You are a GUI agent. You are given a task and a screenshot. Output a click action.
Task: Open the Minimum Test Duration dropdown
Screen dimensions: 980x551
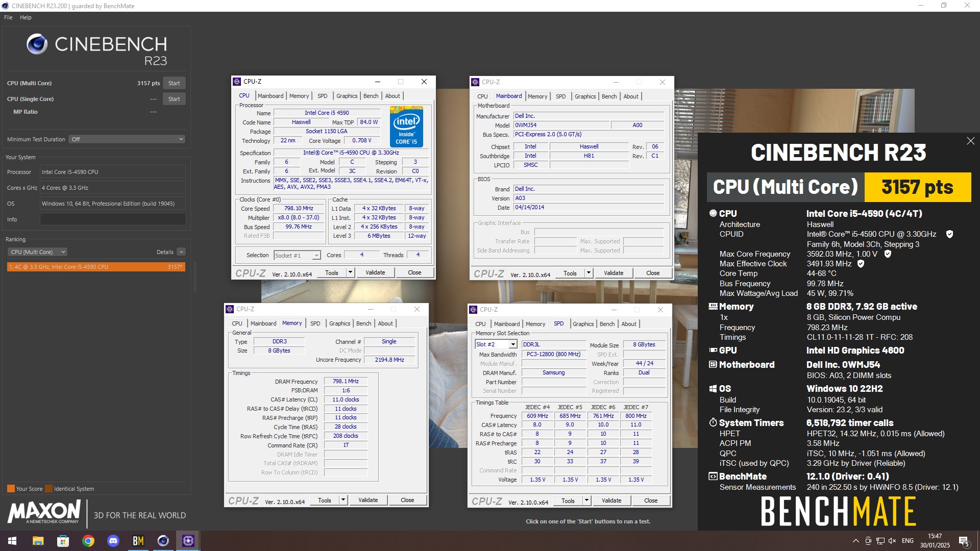[127, 139]
